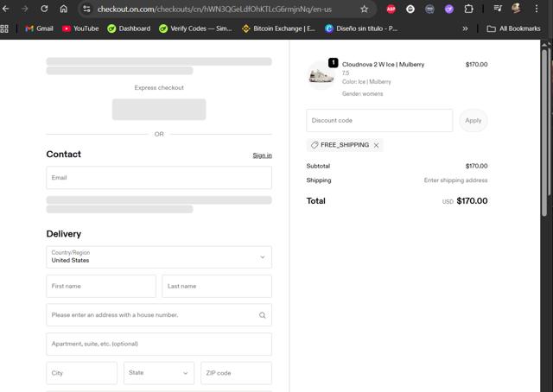The width and height of the screenshot is (553, 392).
Task: Open the All Bookmarks folder
Action: [513, 28]
